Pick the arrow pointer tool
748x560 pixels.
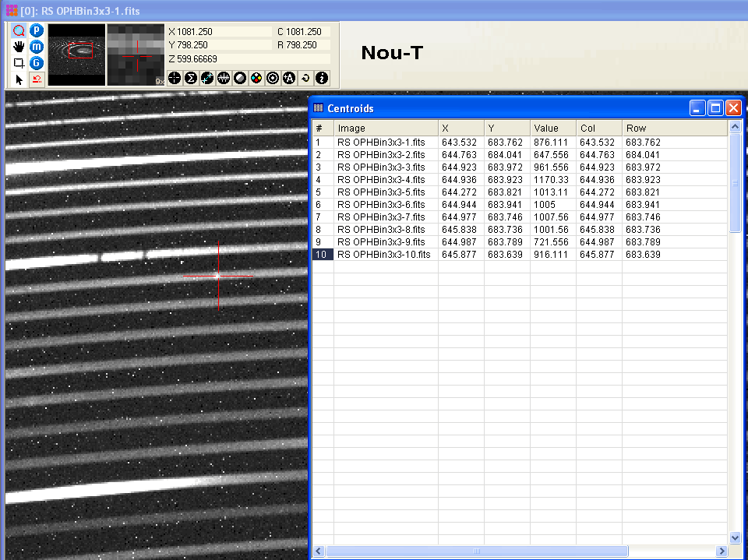point(19,79)
